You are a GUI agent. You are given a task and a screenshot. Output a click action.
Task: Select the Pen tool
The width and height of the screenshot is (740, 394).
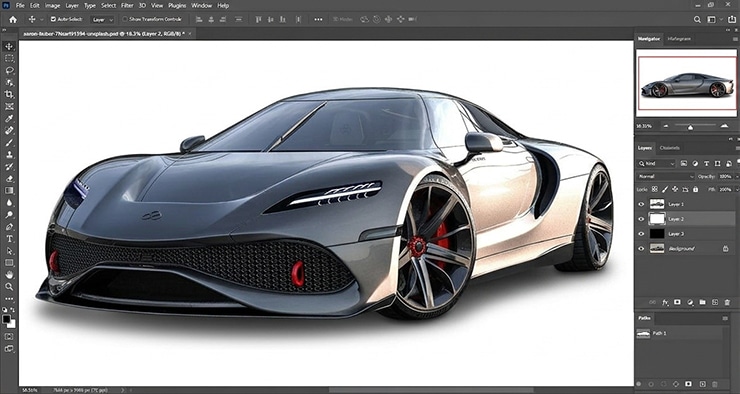9,226
